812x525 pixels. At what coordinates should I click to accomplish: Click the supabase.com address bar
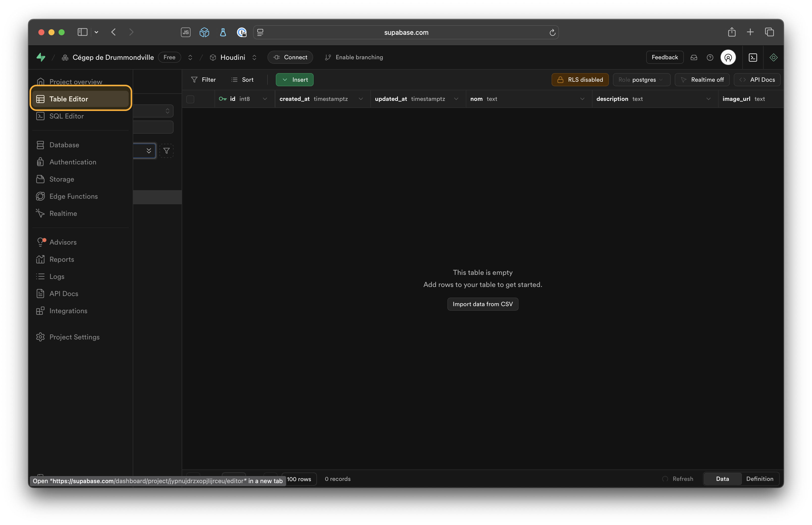[x=406, y=32]
